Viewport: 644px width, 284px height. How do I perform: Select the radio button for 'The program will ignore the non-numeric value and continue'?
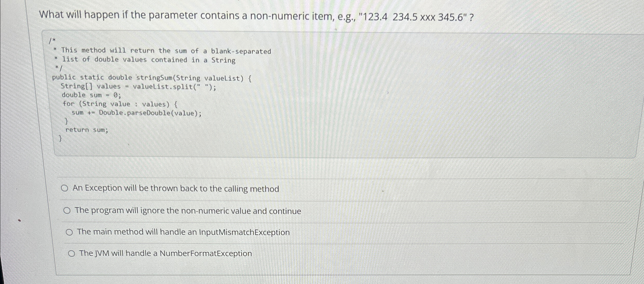(68, 210)
